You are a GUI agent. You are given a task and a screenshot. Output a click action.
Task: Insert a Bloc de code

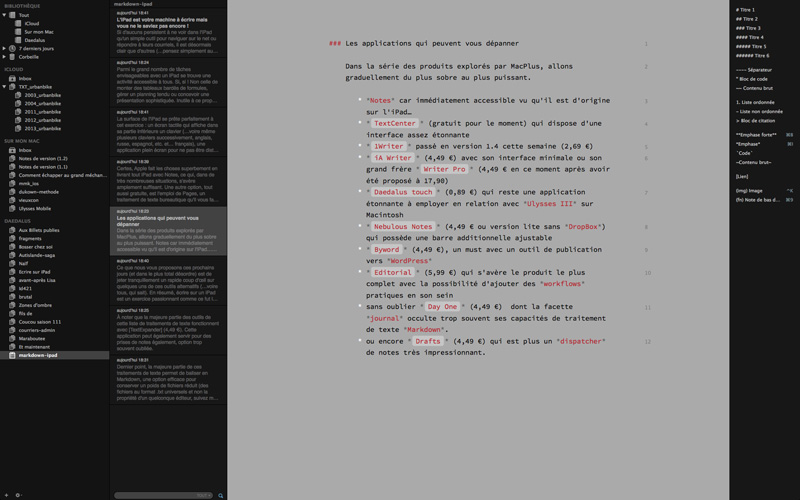751,79
